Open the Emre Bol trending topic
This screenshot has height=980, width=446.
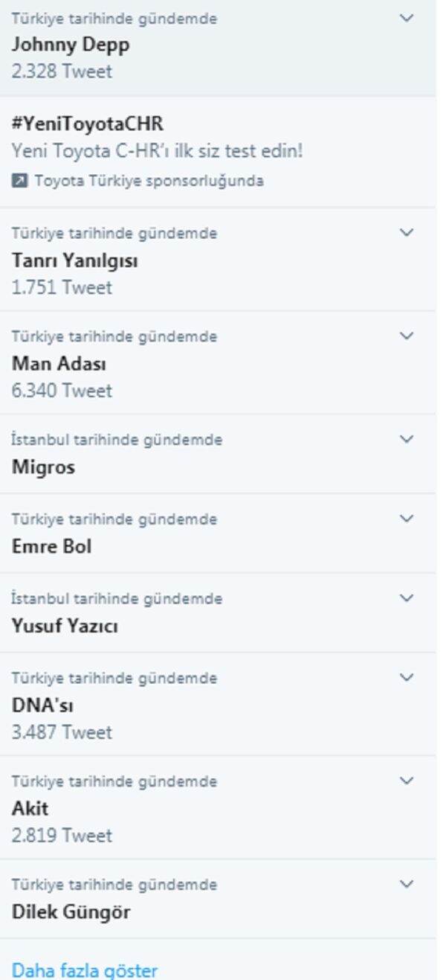51,546
